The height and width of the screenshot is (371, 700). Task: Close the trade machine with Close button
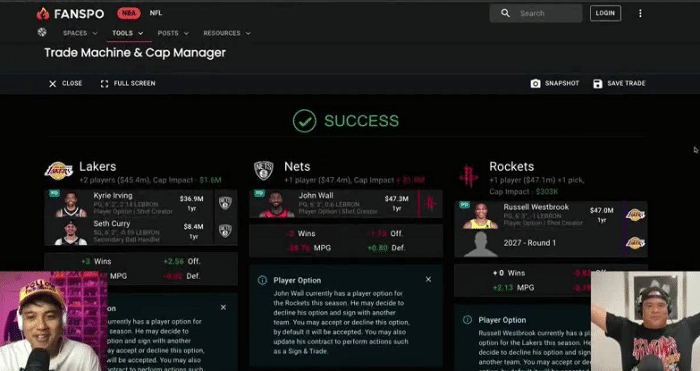click(x=65, y=83)
